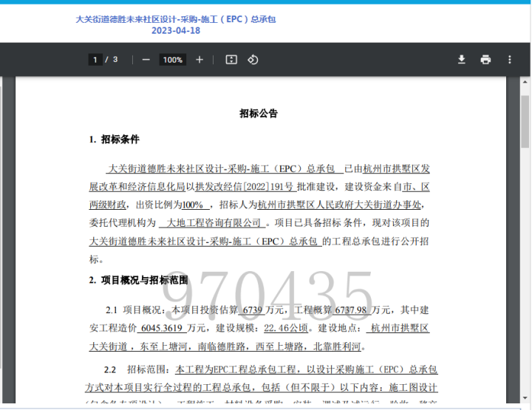Click the 6739 investment estimate value
Viewport: 532px width, 410px height.
point(253,310)
